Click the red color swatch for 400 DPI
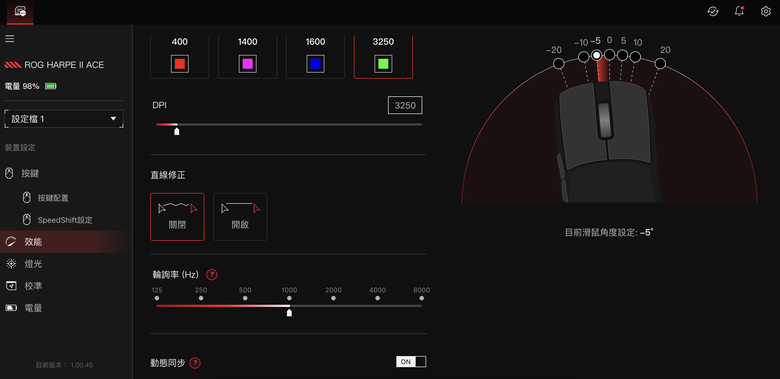This screenshot has width=780, height=379. (180, 64)
